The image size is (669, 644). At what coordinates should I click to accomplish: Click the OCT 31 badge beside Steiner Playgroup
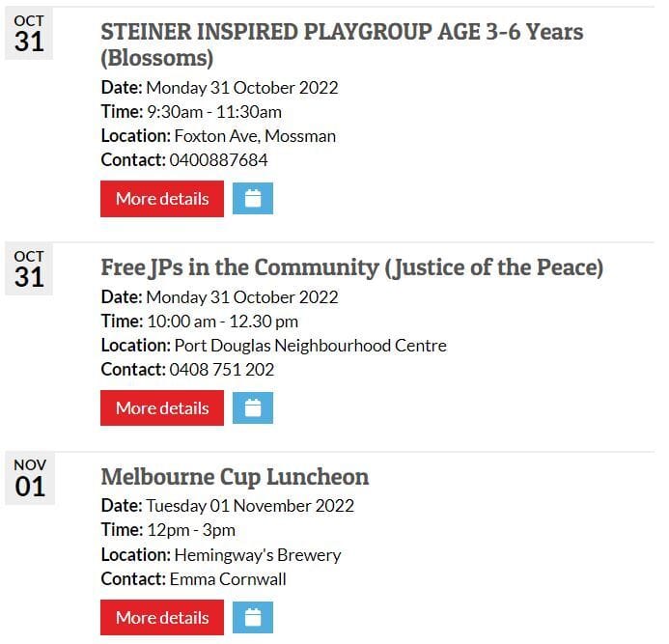coord(29,36)
